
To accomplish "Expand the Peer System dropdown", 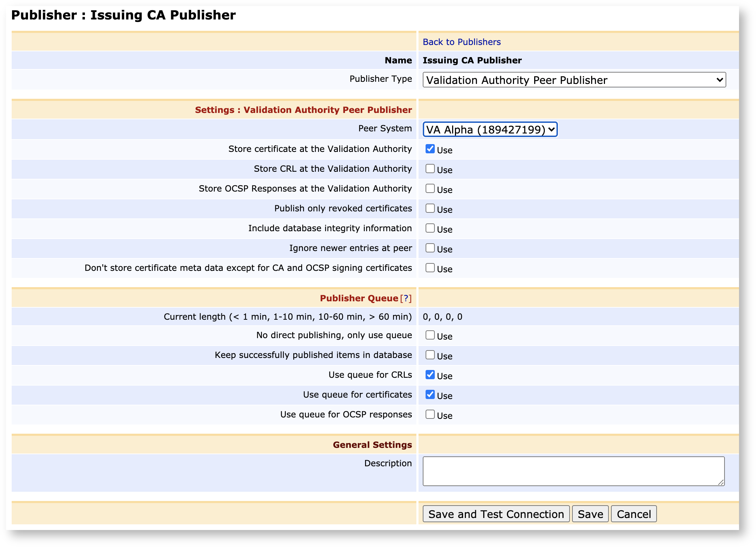I will coord(490,130).
